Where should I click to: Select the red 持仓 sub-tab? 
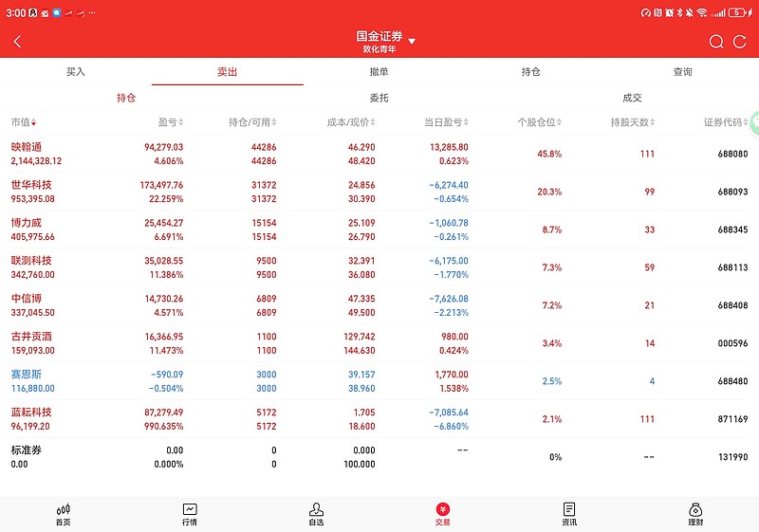click(x=126, y=98)
